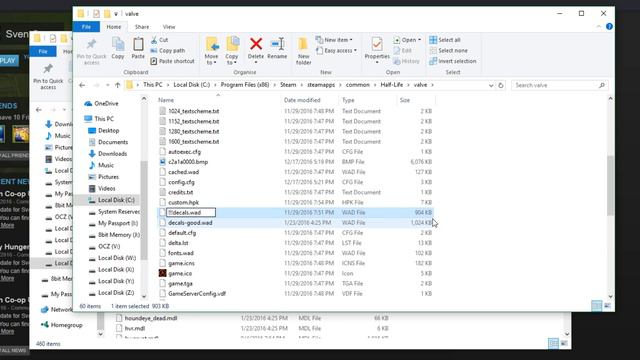Switch to Details view icon in status bar

click(597, 306)
